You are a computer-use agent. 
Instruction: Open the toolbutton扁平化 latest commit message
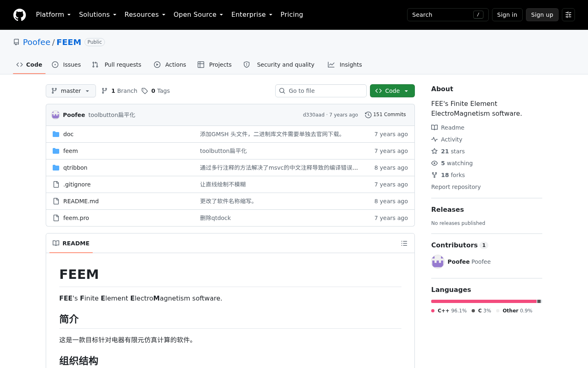[x=112, y=115]
